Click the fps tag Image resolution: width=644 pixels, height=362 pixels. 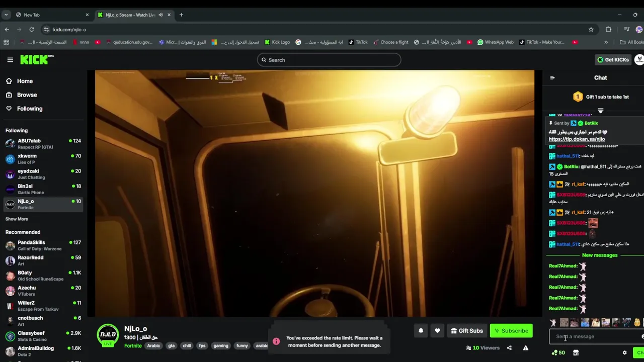(x=202, y=346)
